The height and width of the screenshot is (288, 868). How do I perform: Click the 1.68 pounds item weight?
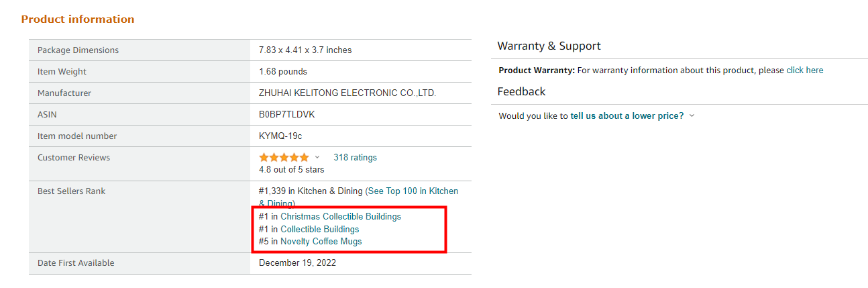tap(283, 71)
